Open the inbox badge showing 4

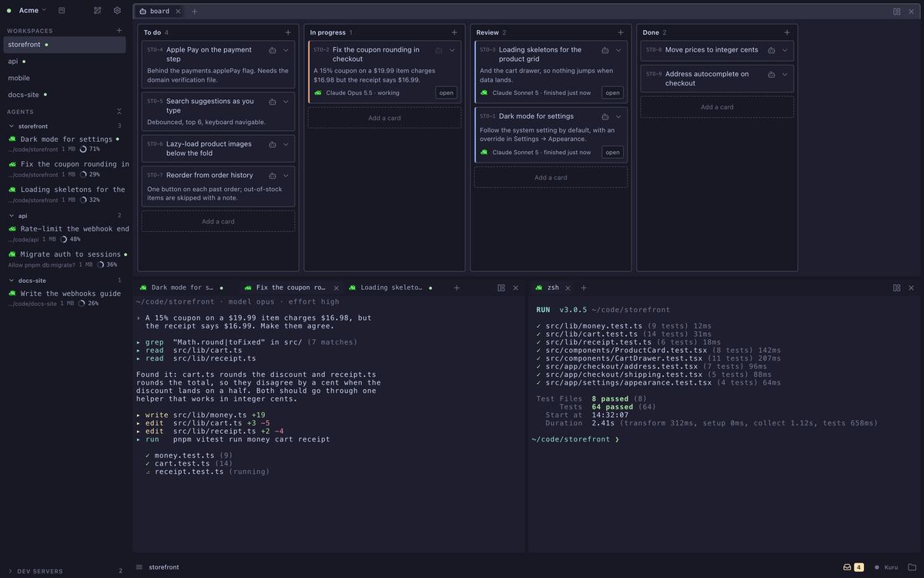click(853, 567)
